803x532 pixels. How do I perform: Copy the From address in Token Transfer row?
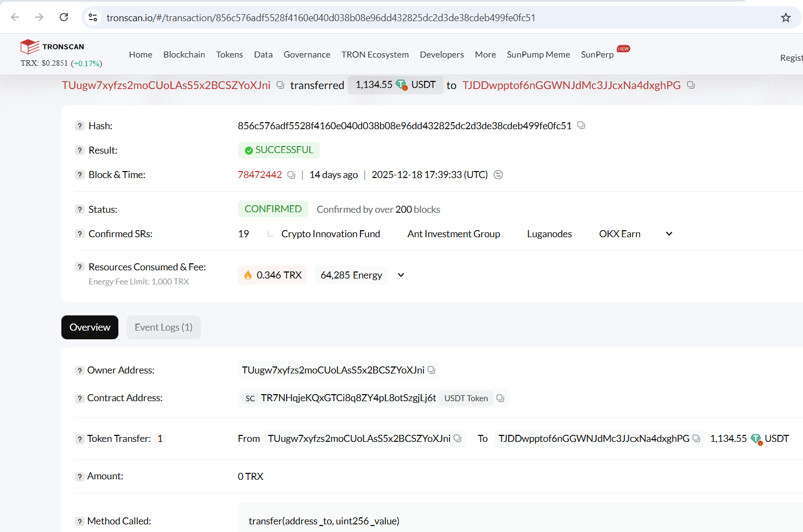458,439
